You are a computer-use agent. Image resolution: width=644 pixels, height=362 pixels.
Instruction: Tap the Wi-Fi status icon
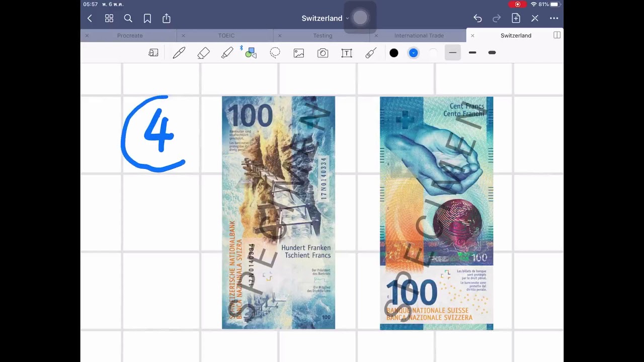coord(533,5)
